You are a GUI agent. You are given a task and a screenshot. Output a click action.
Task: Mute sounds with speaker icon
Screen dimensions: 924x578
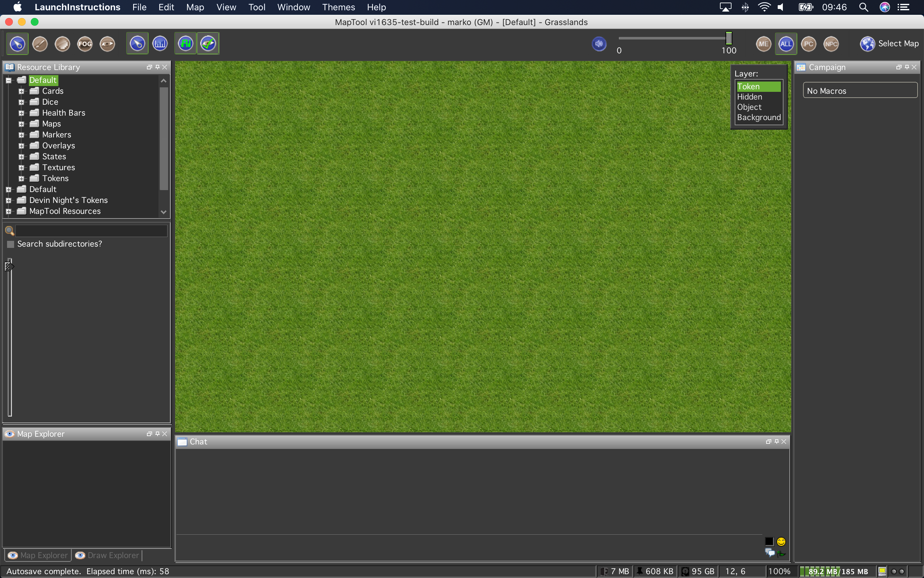(599, 44)
